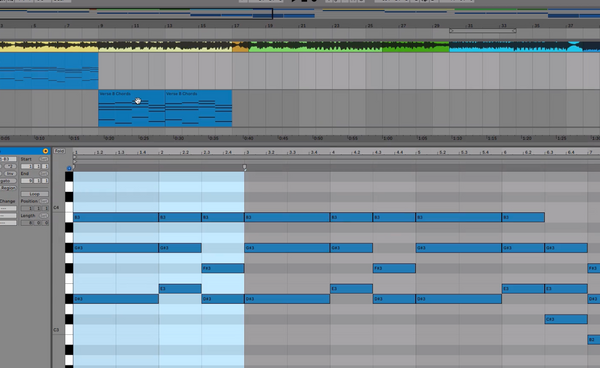Click the Legato button
600x368 pixels.
point(8,181)
